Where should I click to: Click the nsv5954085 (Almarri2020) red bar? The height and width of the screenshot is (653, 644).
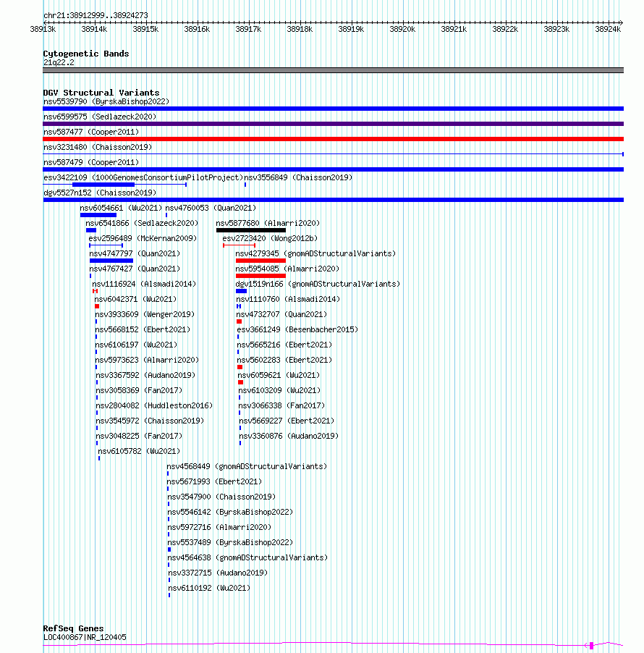[260, 276]
